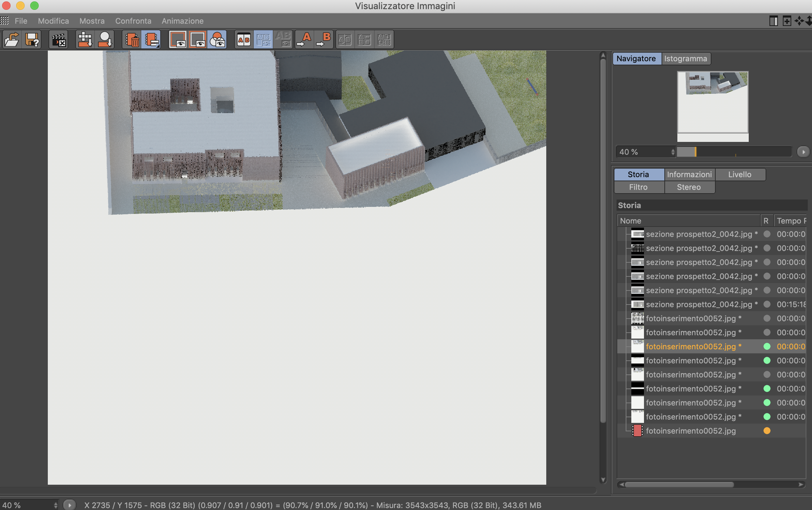Click the Stop Rendering clapperboard icon
Screen dimensions: 812x510
tap(59, 39)
